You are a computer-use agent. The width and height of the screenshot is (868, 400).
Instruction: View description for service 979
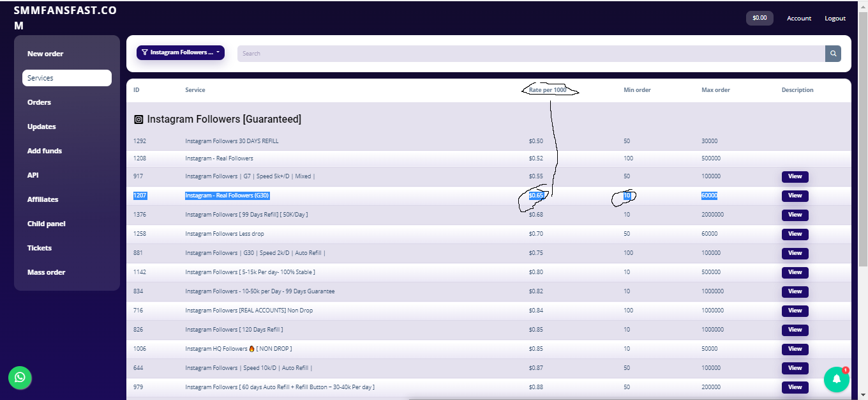pyautogui.click(x=795, y=387)
